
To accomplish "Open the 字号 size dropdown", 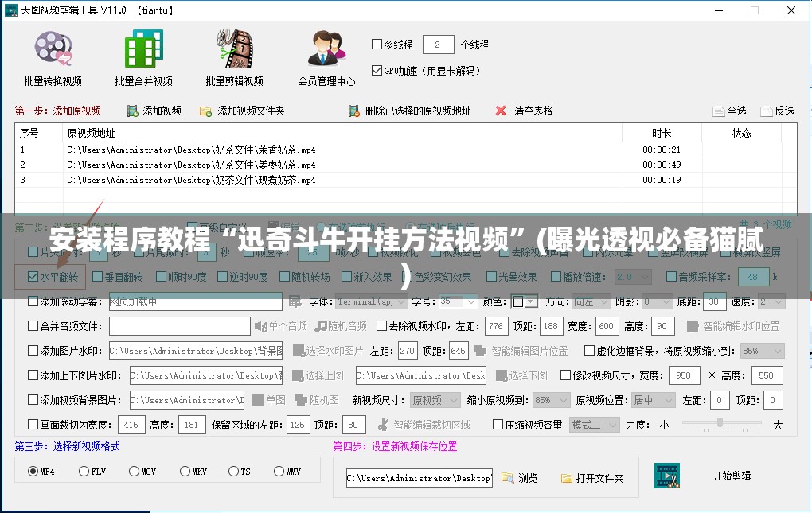I will click(459, 301).
